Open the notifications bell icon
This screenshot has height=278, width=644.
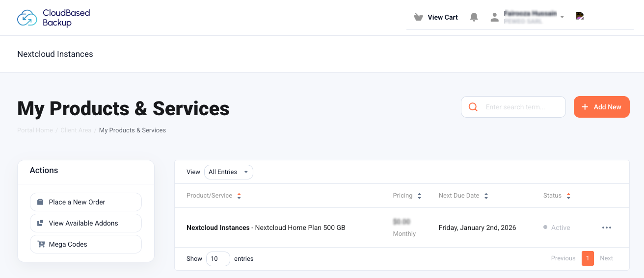474,17
